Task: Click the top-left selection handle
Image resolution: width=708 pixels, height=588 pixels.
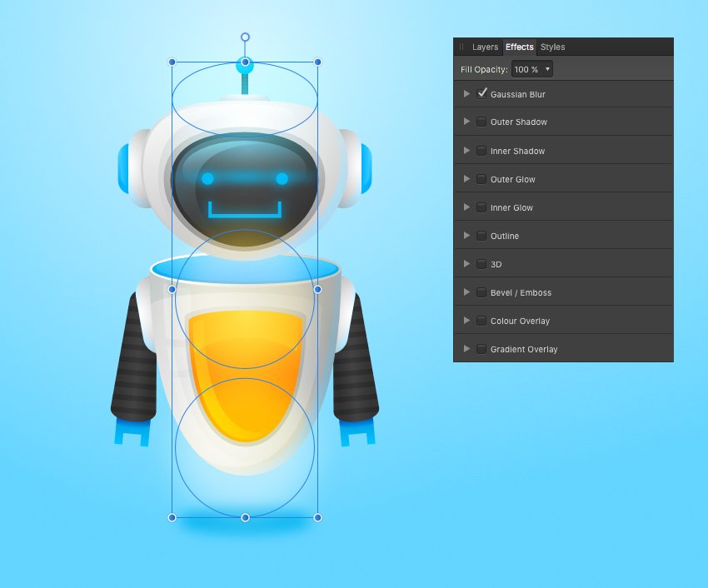Action: click(172, 62)
